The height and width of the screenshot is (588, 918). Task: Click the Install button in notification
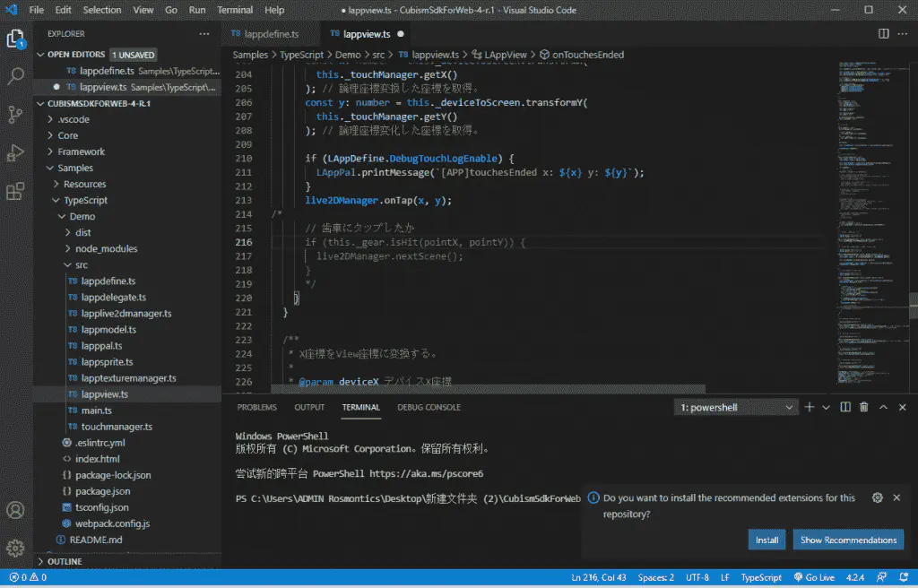click(x=766, y=540)
